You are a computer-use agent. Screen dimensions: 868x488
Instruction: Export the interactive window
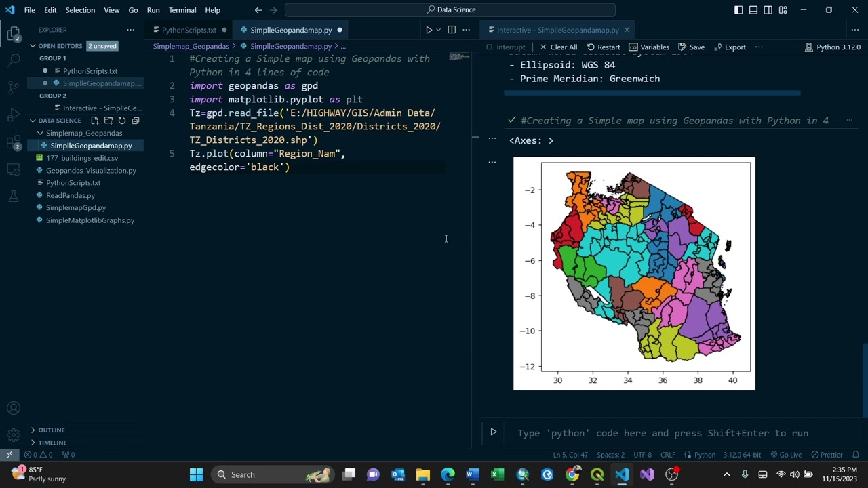coord(730,47)
